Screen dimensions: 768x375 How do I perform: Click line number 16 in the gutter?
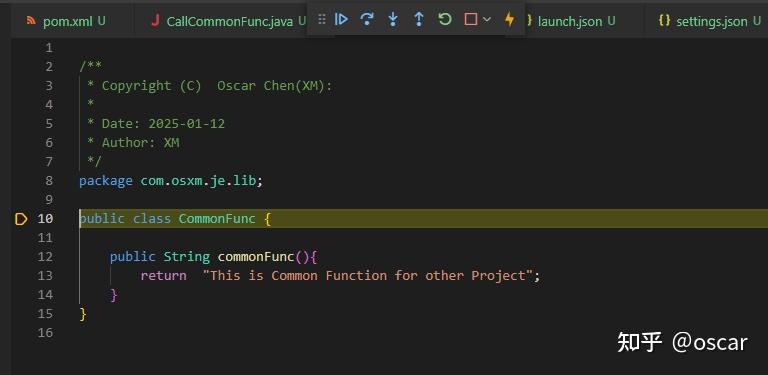tap(45, 333)
